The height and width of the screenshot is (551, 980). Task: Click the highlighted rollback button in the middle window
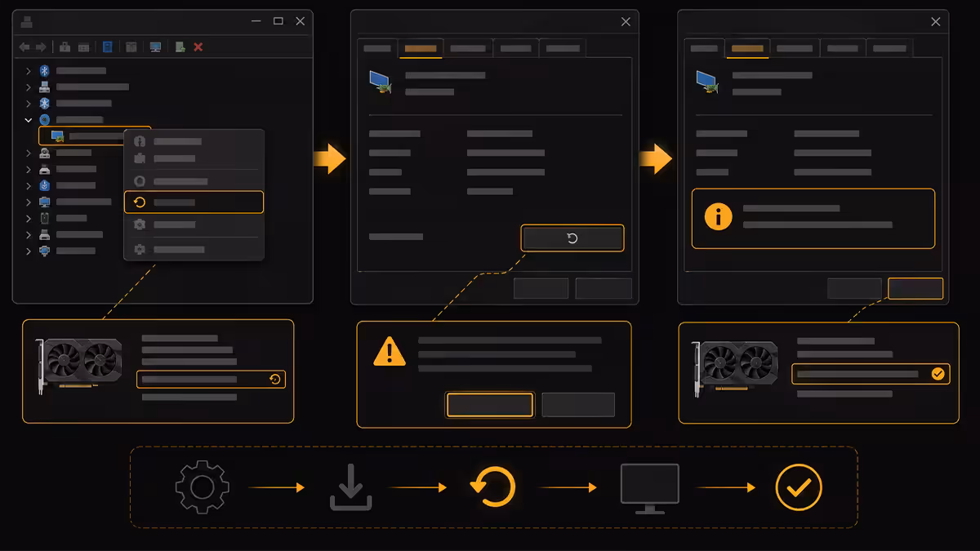click(572, 238)
